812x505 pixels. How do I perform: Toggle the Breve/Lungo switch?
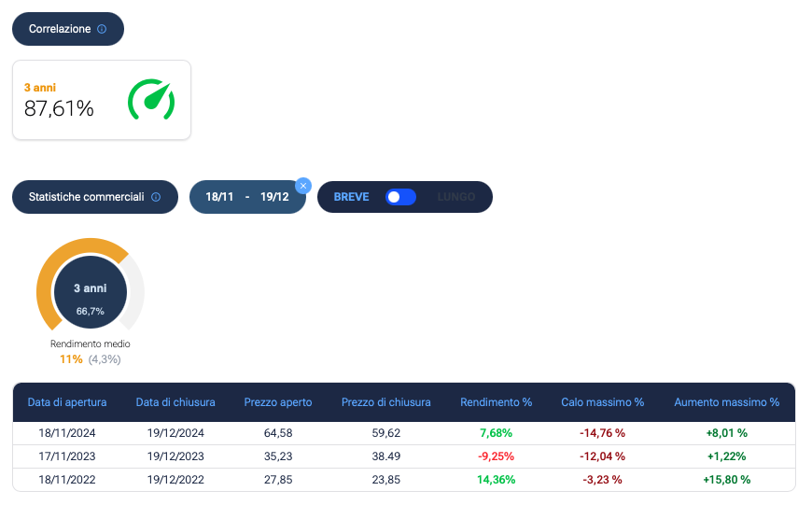[400, 197]
